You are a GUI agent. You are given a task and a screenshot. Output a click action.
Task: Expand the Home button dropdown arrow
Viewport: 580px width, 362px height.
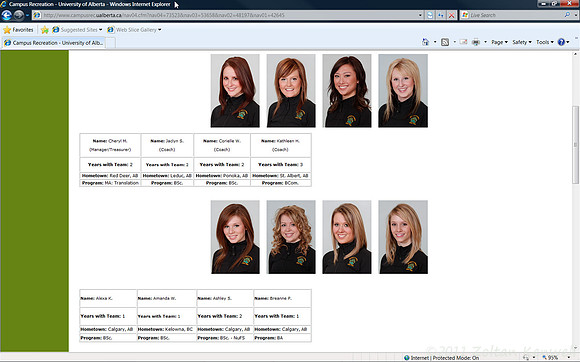(x=435, y=42)
